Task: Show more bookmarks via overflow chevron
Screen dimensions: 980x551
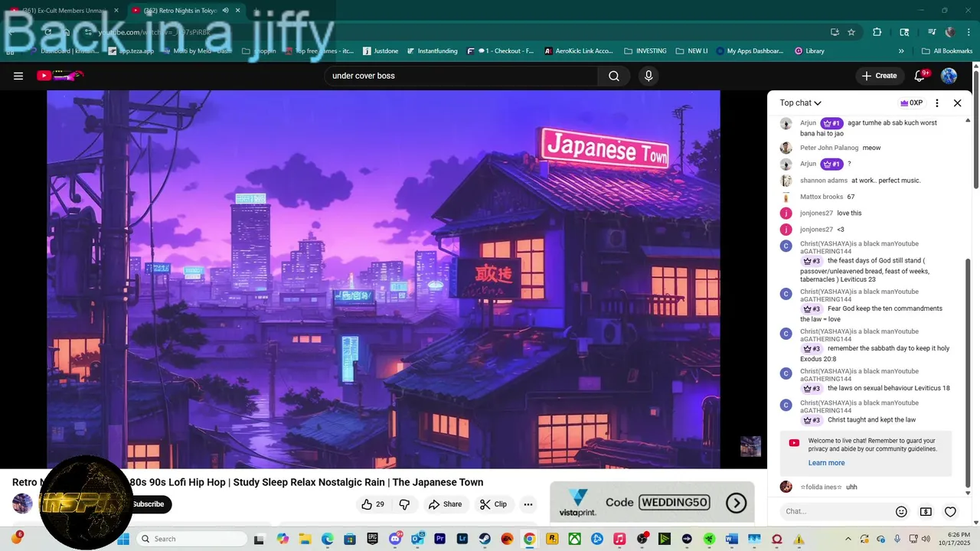Action: [x=901, y=51]
